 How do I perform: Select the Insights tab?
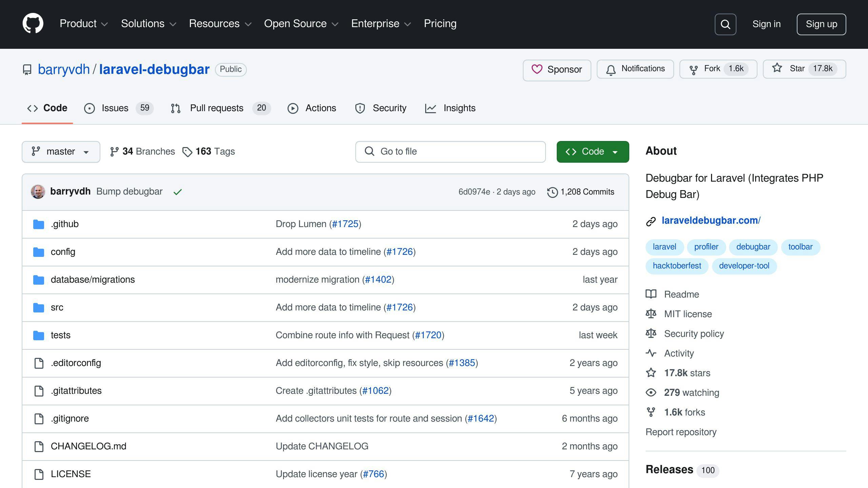click(459, 108)
